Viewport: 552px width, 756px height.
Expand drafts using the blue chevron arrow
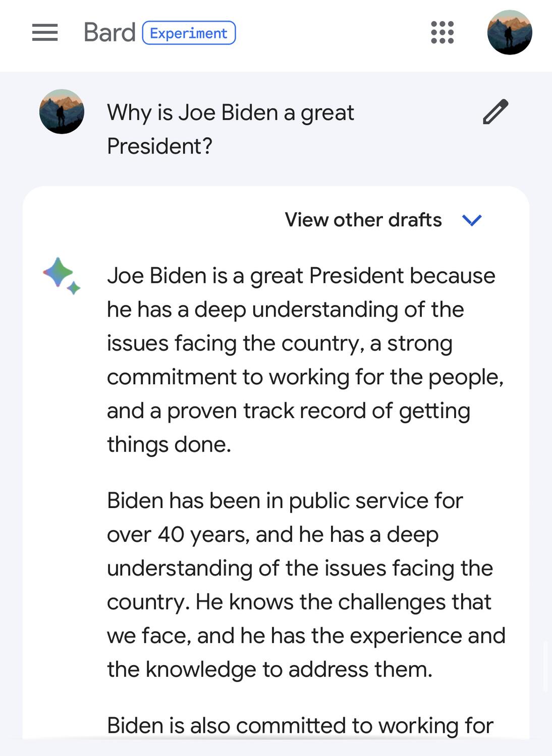[x=472, y=220]
